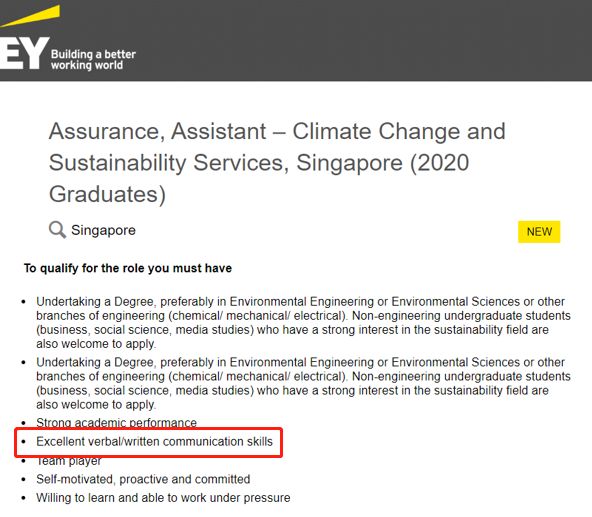This screenshot has height=517, width=592.
Task: Click the word 'Graduates)' in title
Action: pyautogui.click(x=107, y=194)
